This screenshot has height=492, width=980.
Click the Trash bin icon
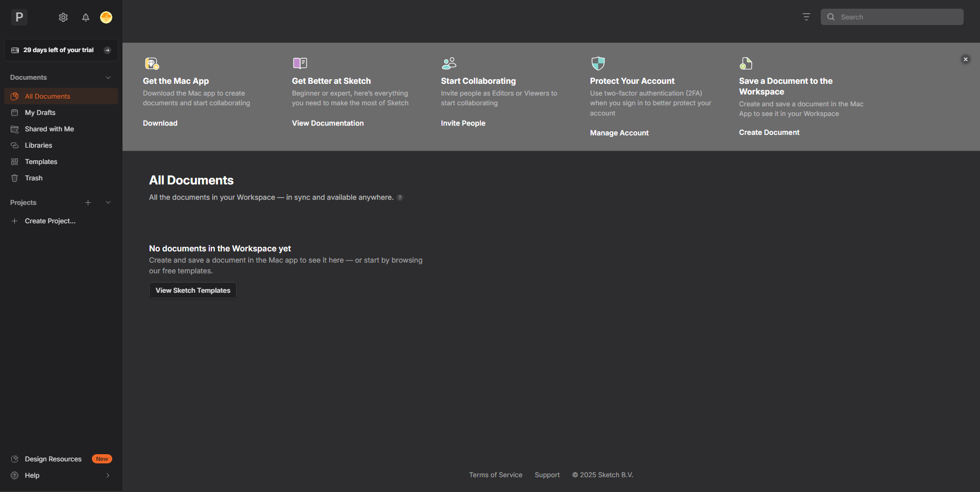pyautogui.click(x=15, y=178)
